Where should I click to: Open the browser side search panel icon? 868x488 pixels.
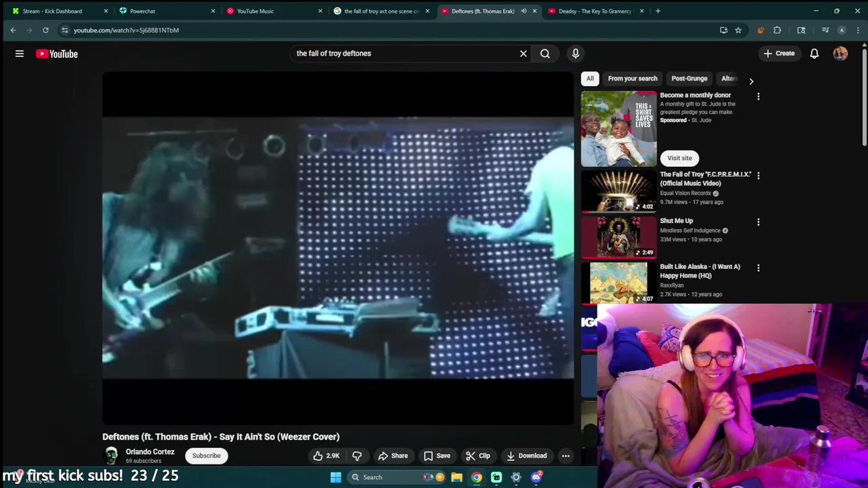pos(801,30)
